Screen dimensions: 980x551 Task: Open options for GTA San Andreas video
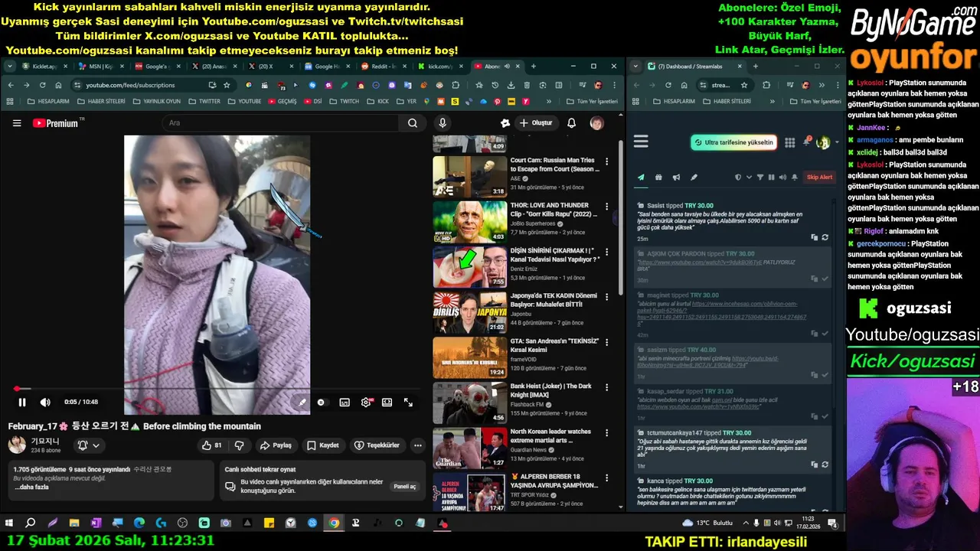(606, 343)
